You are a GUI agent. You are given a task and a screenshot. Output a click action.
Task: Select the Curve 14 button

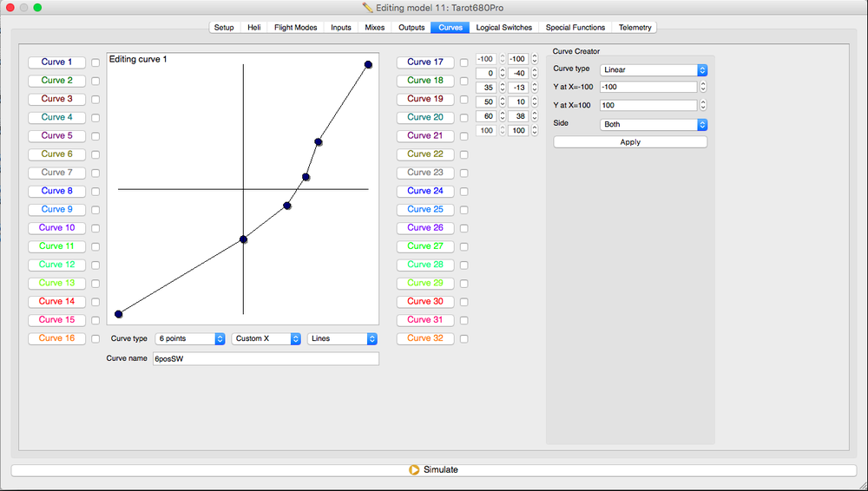[57, 302]
